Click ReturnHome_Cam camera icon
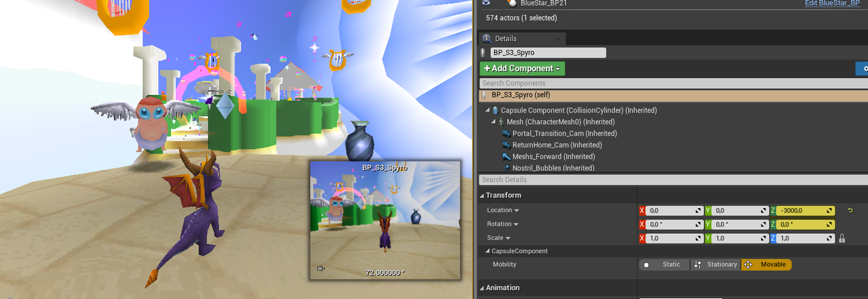868x299 pixels. coord(506,145)
